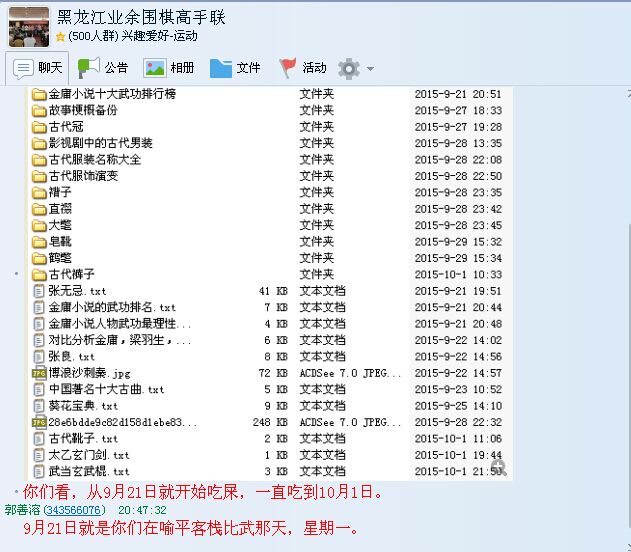Select file name 太乙玄门剑.txt
Image resolution: width=631 pixels, height=552 pixels.
89,455
